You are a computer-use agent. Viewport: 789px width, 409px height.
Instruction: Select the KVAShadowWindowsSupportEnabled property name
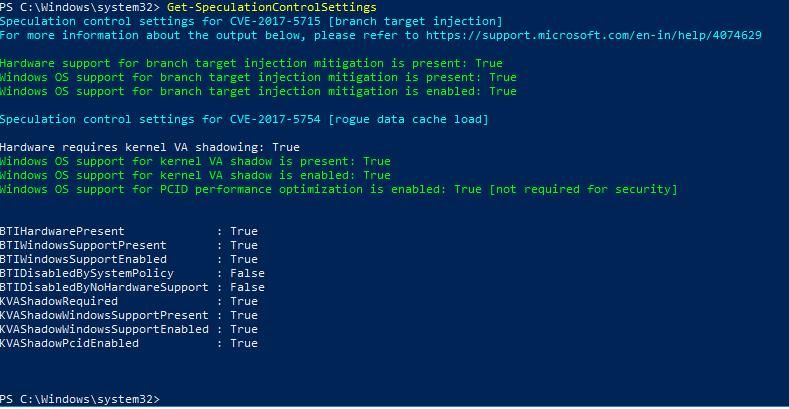[x=104, y=330]
